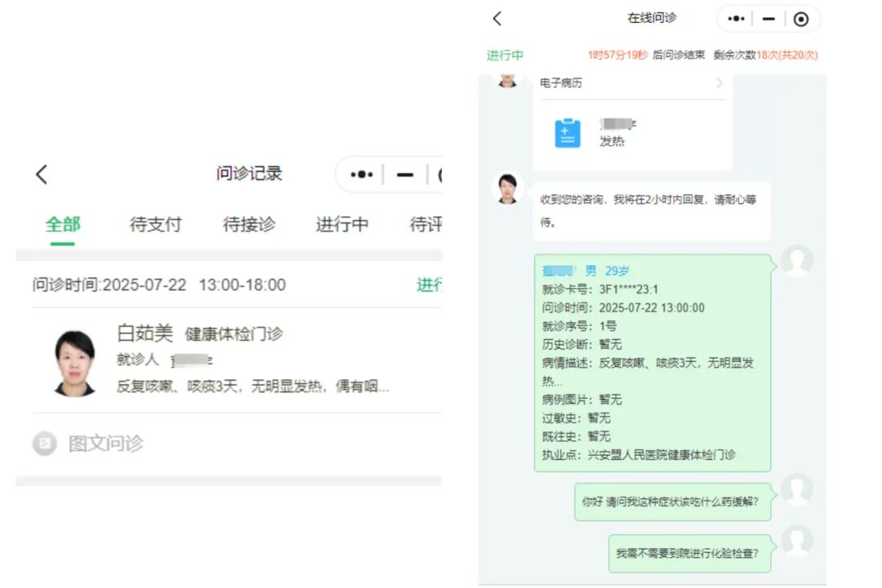
Task: Open the more options dots in 在线问诊 header
Action: (736, 19)
